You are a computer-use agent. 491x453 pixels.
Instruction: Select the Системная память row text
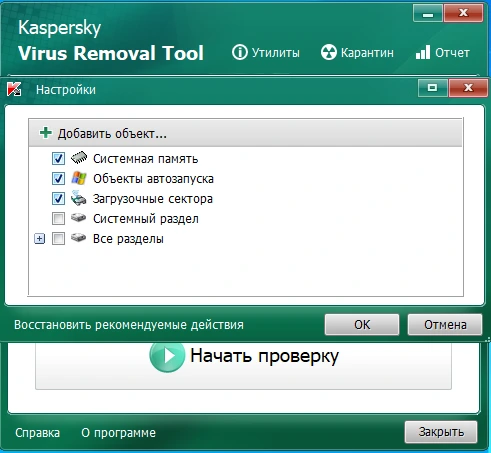pyautogui.click(x=146, y=159)
